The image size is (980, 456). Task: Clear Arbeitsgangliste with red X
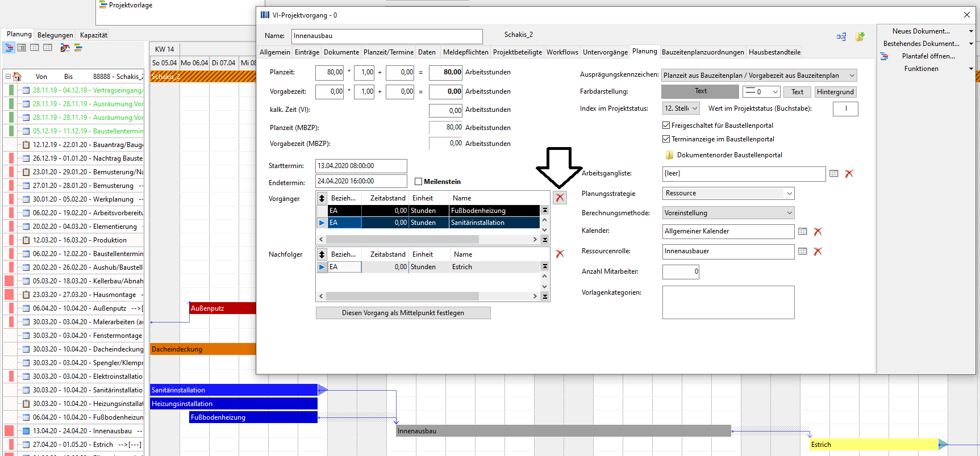tap(849, 174)
